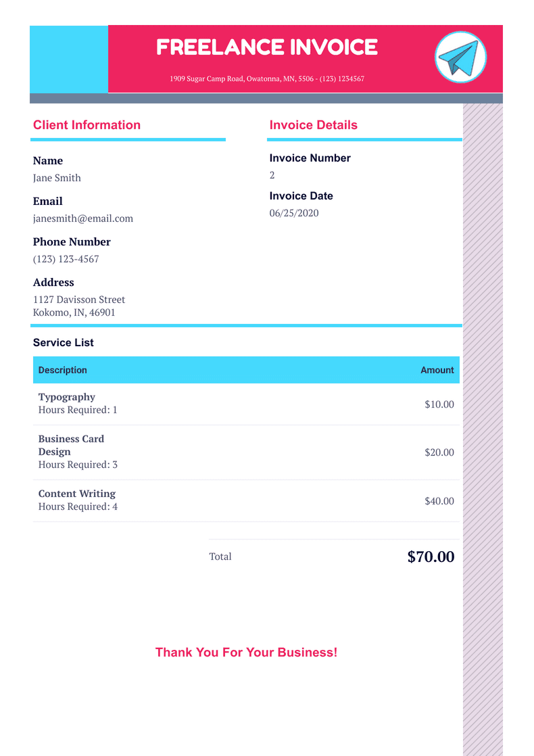The image size is (534, 756).
Task: Click the $70.00 total amount
Action: point(431,557)
